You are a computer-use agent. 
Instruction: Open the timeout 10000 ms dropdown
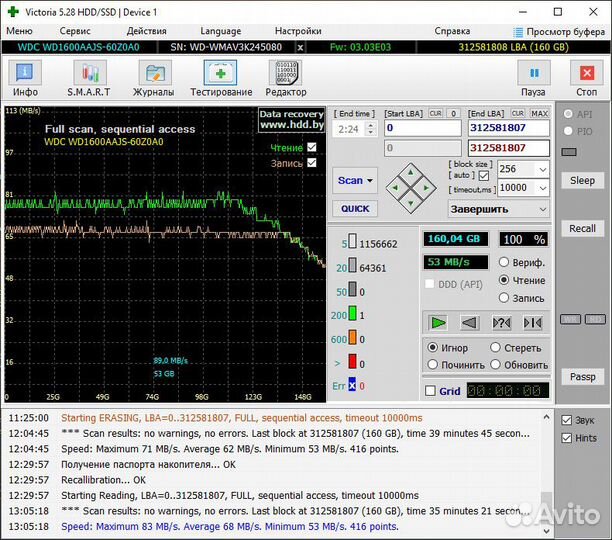tap(541, 188)
